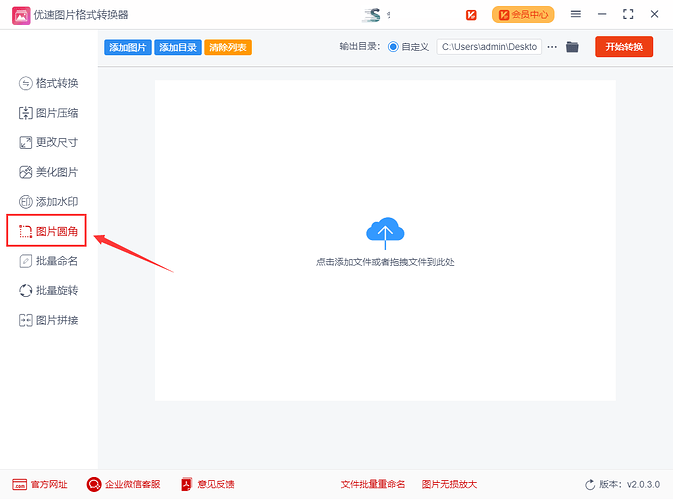Open the 会员中心 button
The width and height of the screenshot is (673, 500).
pyautogui.click(x=523, y=15)
